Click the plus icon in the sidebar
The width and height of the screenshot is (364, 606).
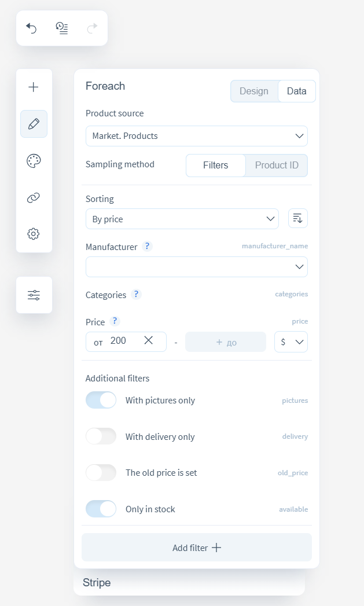pyautogui.click(x=34, y=87)
